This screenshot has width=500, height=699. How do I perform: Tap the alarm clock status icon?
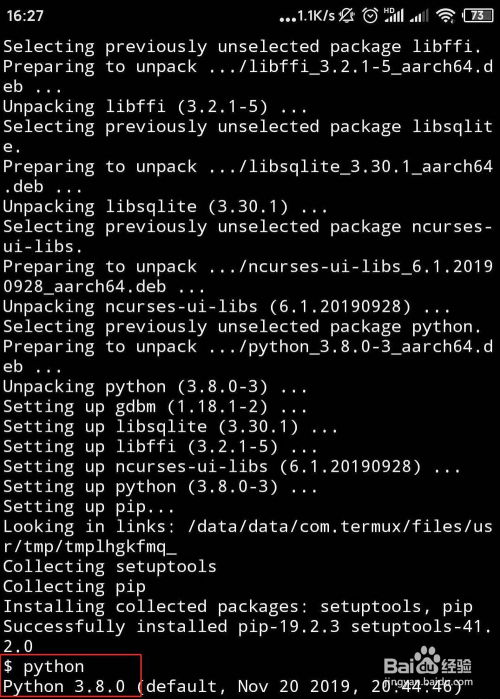coord(370,16)
